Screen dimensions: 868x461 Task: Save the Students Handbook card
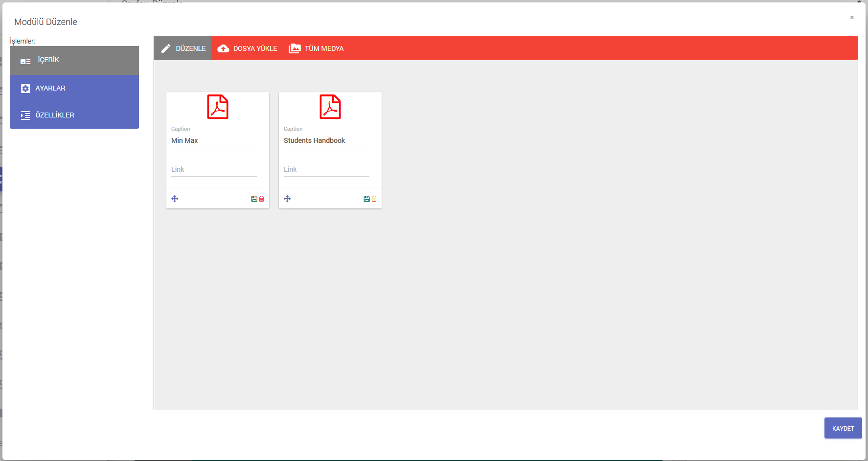click(x=366, y=199)
